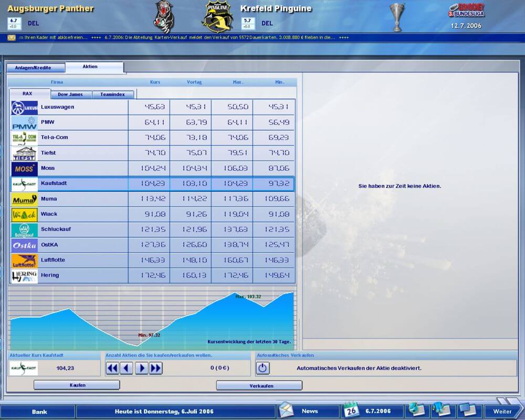Click the Krefeld Pinguine team name
This screenshot has width=525, height=420.
[276, 9]
